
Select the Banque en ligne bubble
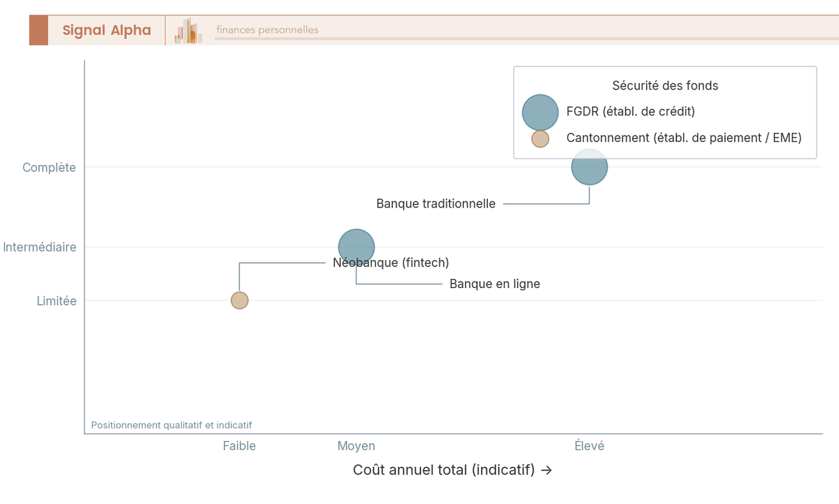click(357, 247)
